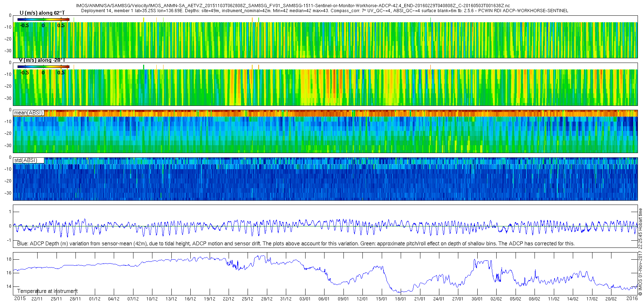The width and height of the screenshot is (644, 304).
Task: Click the temperature curve plot area
Action: coord(325,274)
